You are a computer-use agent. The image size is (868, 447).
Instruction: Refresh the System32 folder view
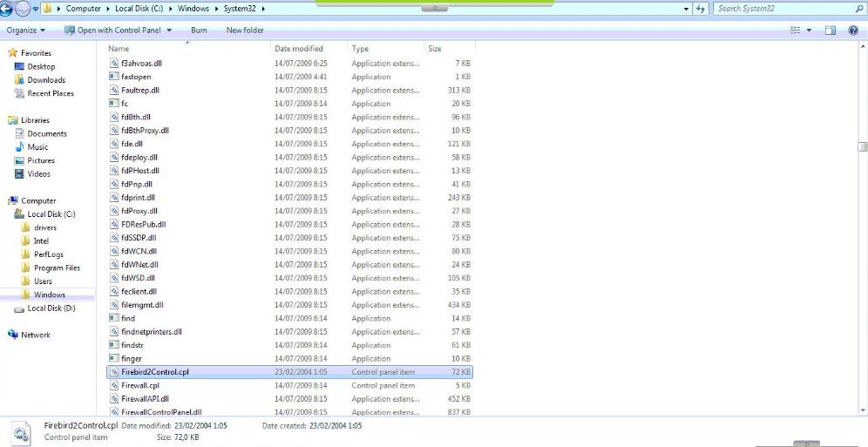[700, 9]
